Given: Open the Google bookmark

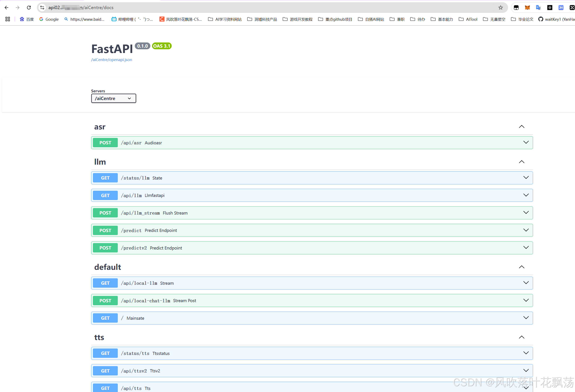Looking at the screenshot, I should coord(49,19).
